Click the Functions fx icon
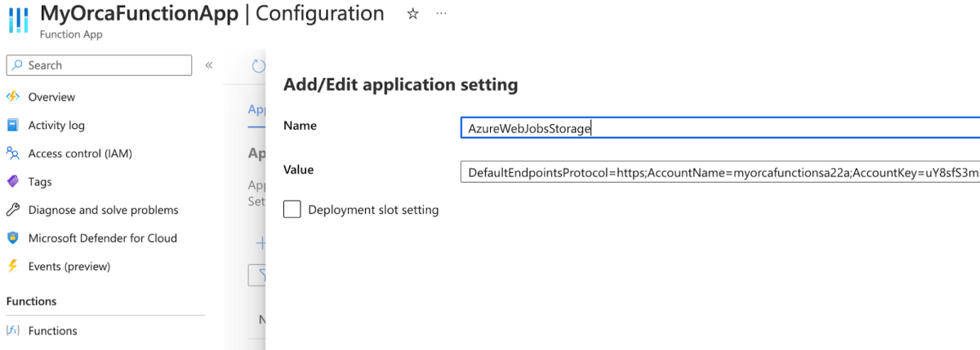This screenshot has width=980, height=350. click(12, 330)
